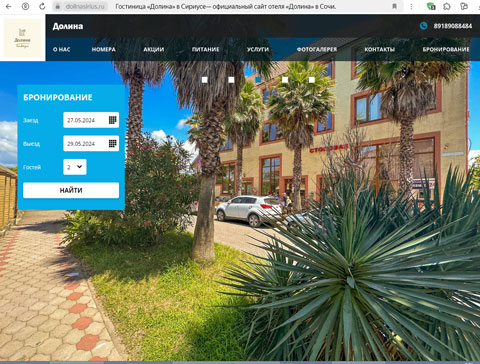Click the Выезд label

pyautogui.click(x=31, y=144)
